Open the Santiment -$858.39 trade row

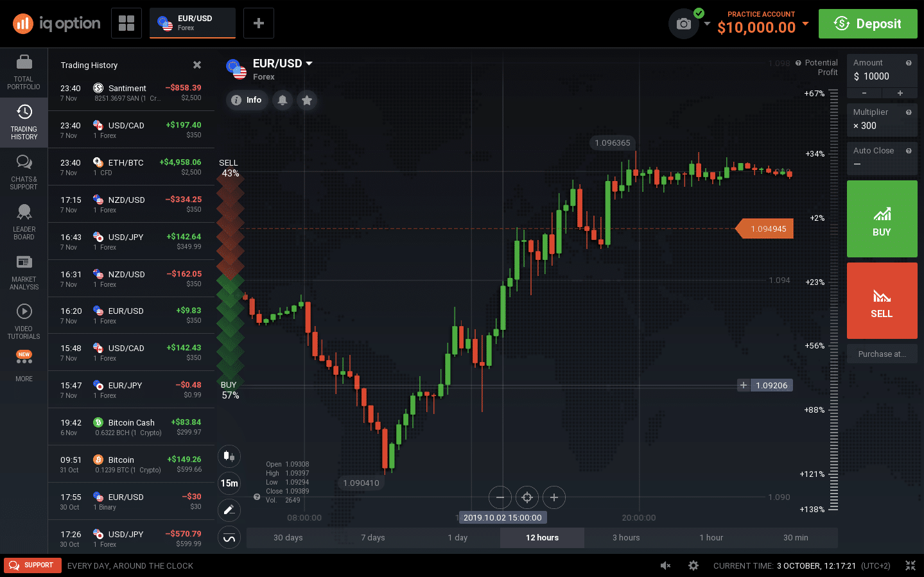131,93
